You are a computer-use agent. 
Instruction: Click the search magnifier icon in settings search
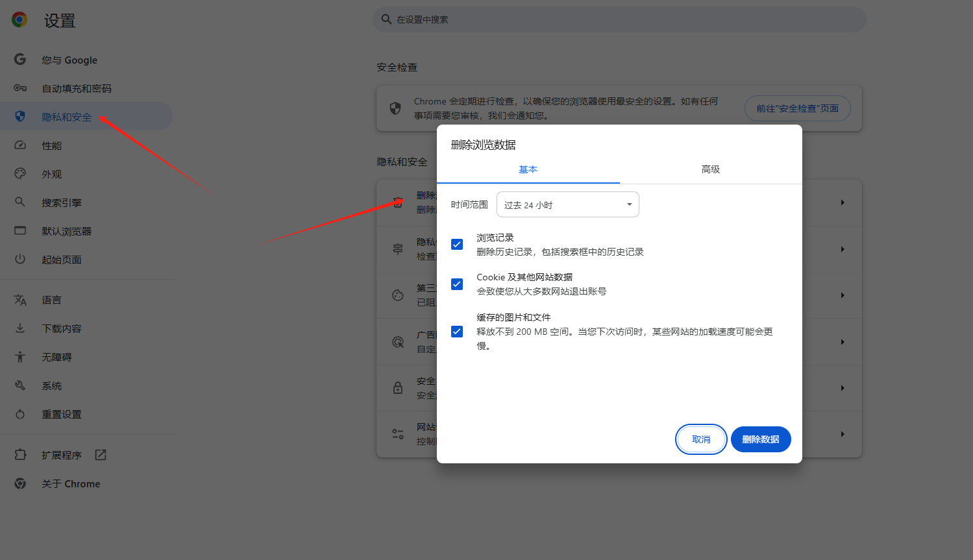(386, 19)
